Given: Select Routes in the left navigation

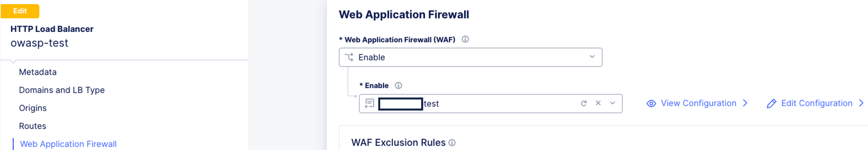Looking at the screenshot, I should (x=33, y=126).
